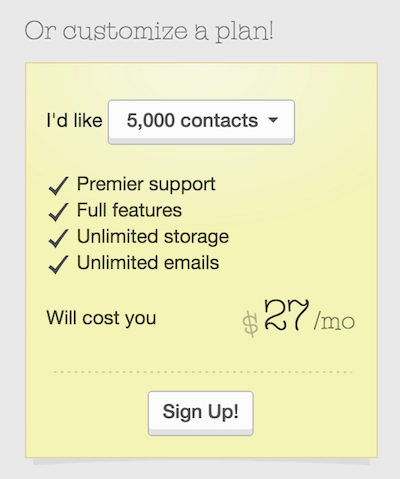The image size is (400, 479).
Task: Click the /mo price suffix
Action: click(x=334, y=321)
